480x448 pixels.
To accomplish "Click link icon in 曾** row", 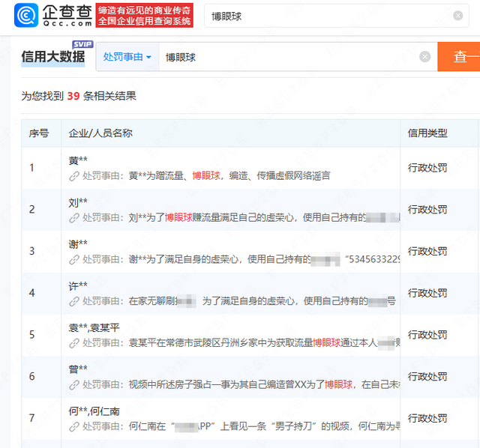I will [x=74, y=385].
